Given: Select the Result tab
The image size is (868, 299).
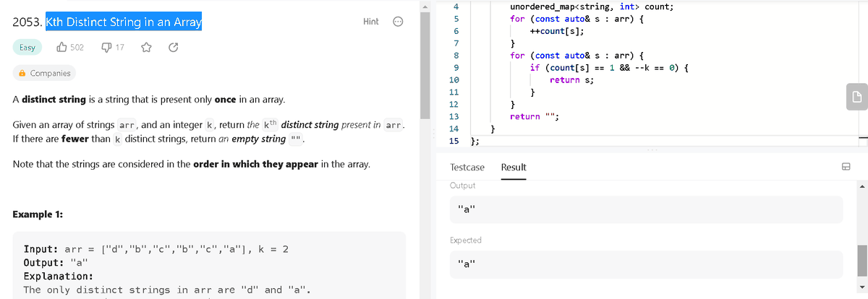Looking at the screenshot, I should (514, 167).
